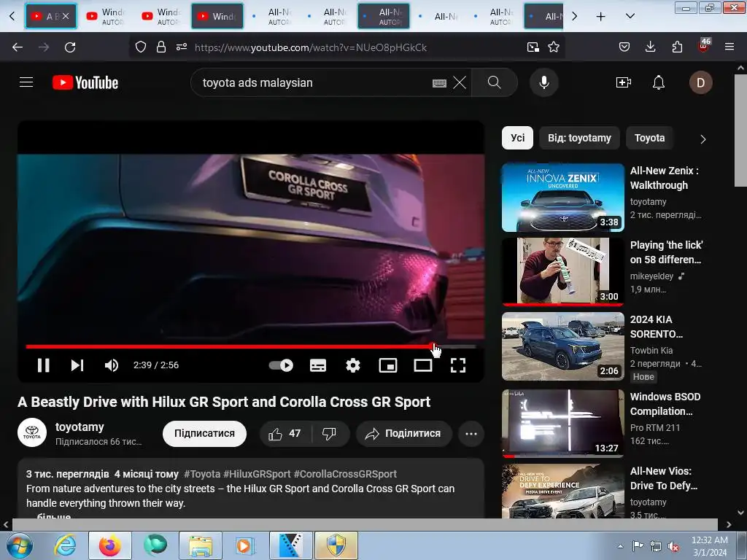Open on-screen keyboard in search box
747x560 pixels.
[x=439, y=83]
